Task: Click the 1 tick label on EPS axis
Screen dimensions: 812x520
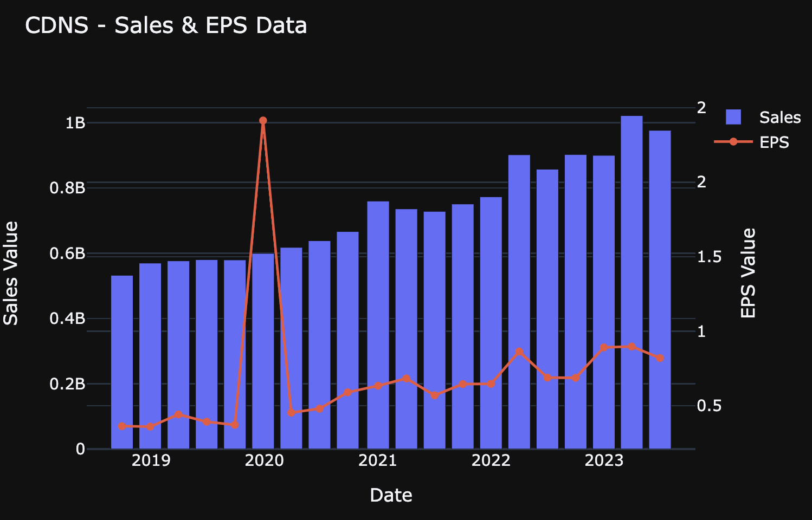Action: (x=701, y=331)
